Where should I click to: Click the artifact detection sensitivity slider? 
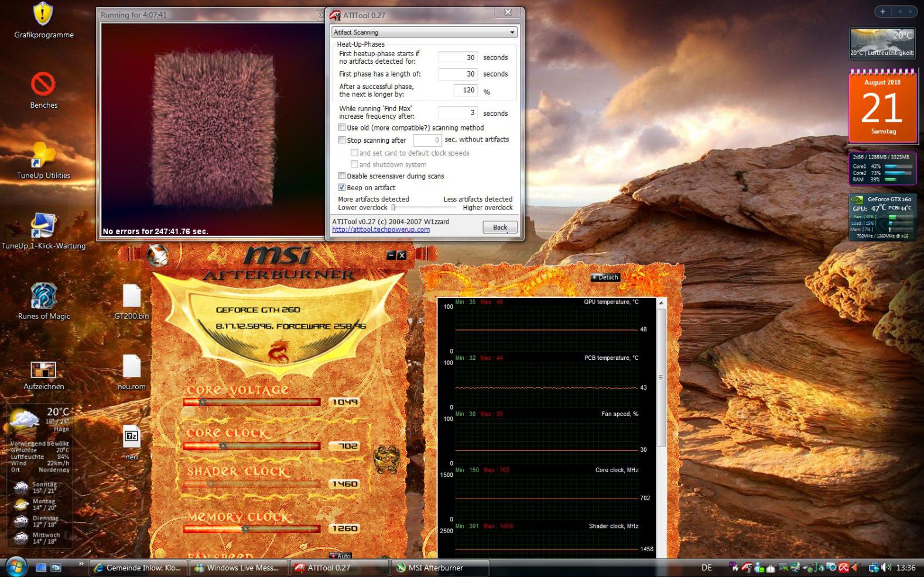click(424, 207)
